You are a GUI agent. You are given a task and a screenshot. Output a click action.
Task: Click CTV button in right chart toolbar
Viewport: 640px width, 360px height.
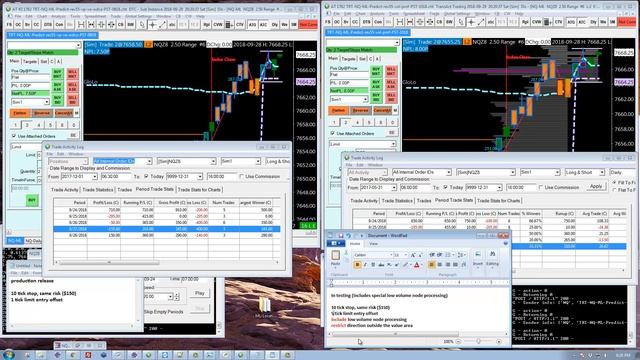point(558,22)
